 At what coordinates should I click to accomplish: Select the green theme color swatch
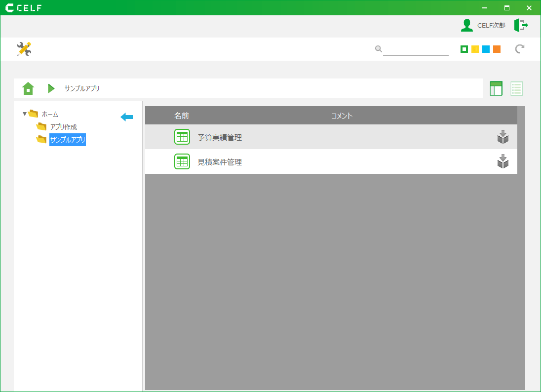[x=464, y=49]
